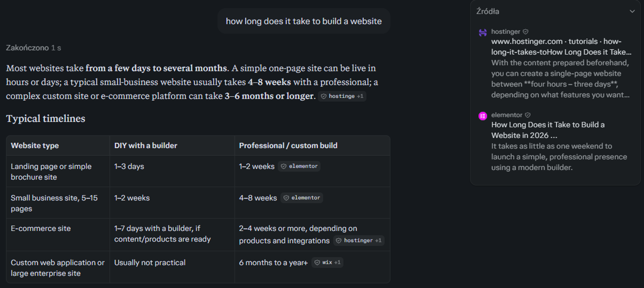Click shield icon in the hostinge +1 paragraph chip
This screenshot has width=644, height=288.
click(x=324, y=96)
